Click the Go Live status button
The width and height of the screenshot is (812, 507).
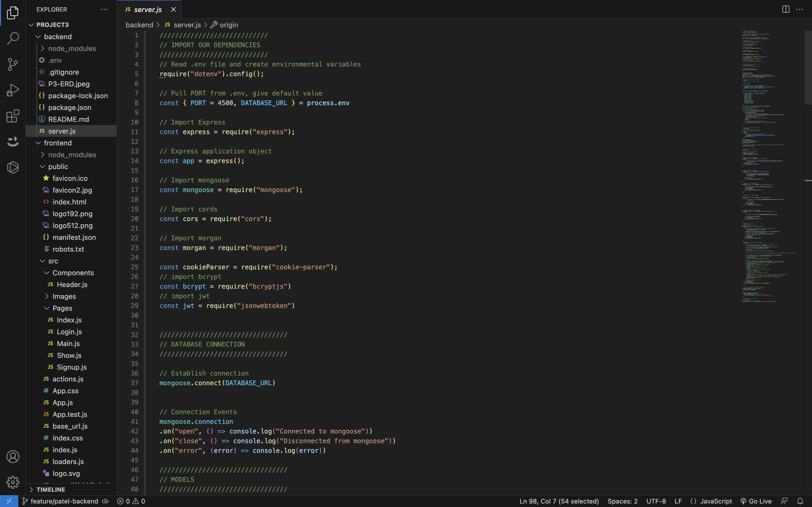pos(756,501)
